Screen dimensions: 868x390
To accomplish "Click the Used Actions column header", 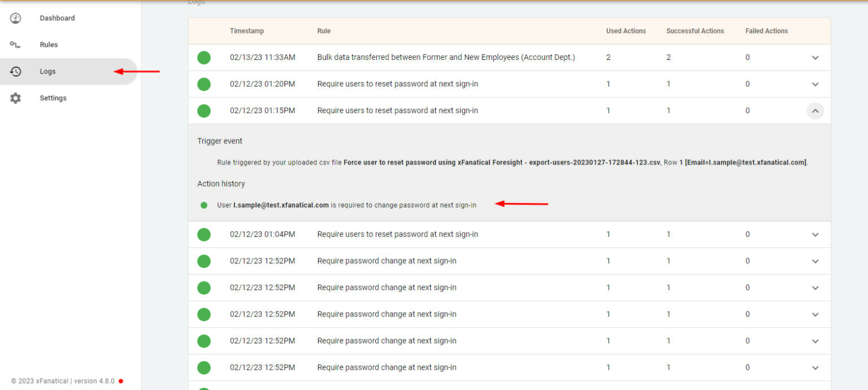I will coord(626,31).
